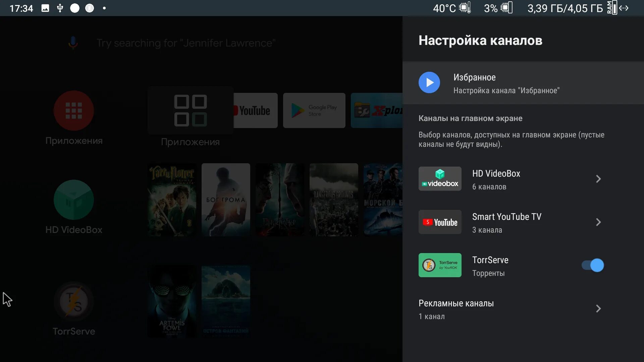Expand Рекламные каналы chevron arrow
Screen dimensions: 644x362
coord(598,308)
